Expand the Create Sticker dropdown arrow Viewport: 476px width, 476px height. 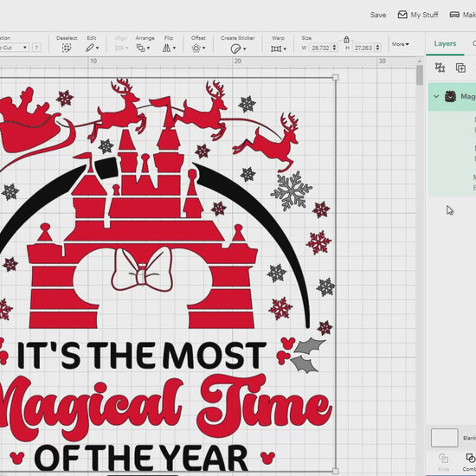(244, 48)
